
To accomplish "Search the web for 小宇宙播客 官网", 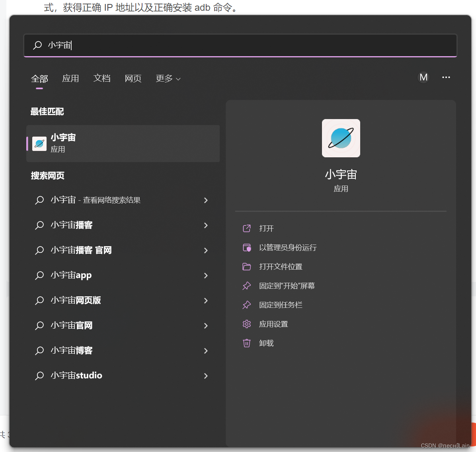I will coord(81,250).
